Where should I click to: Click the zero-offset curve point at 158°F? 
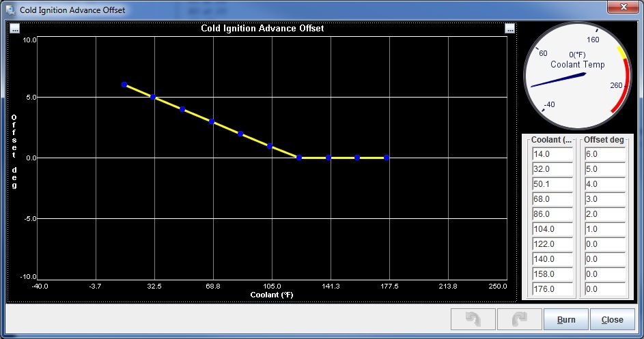[357, 158]
